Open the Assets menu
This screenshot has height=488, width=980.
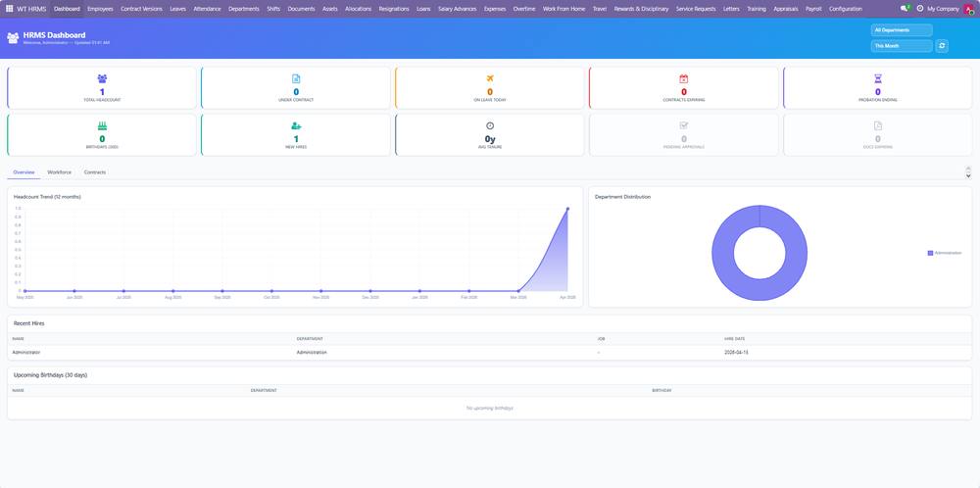[x=330, y=9]
